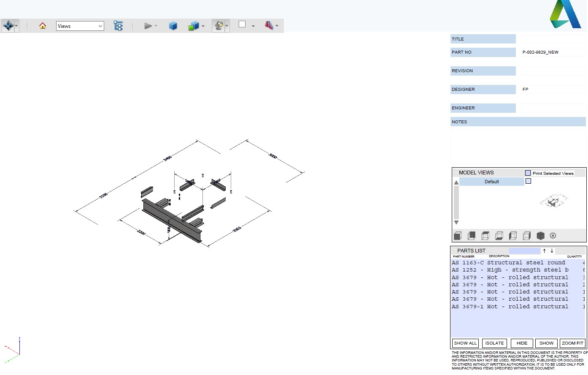Click the home view icon
This screenshot has height=375, width=588.
pos(42,26)
